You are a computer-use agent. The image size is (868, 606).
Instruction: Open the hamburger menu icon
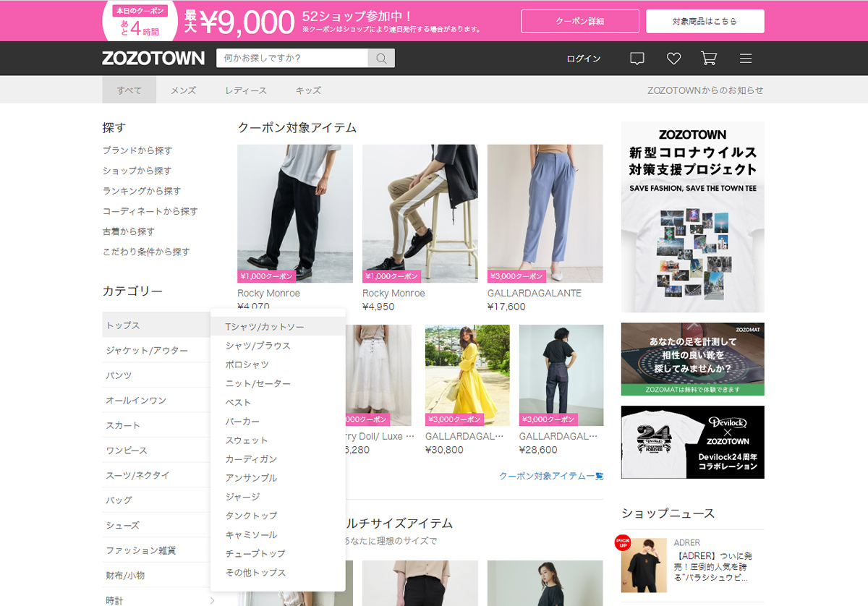pyautogui.click(x=746, y=59)
